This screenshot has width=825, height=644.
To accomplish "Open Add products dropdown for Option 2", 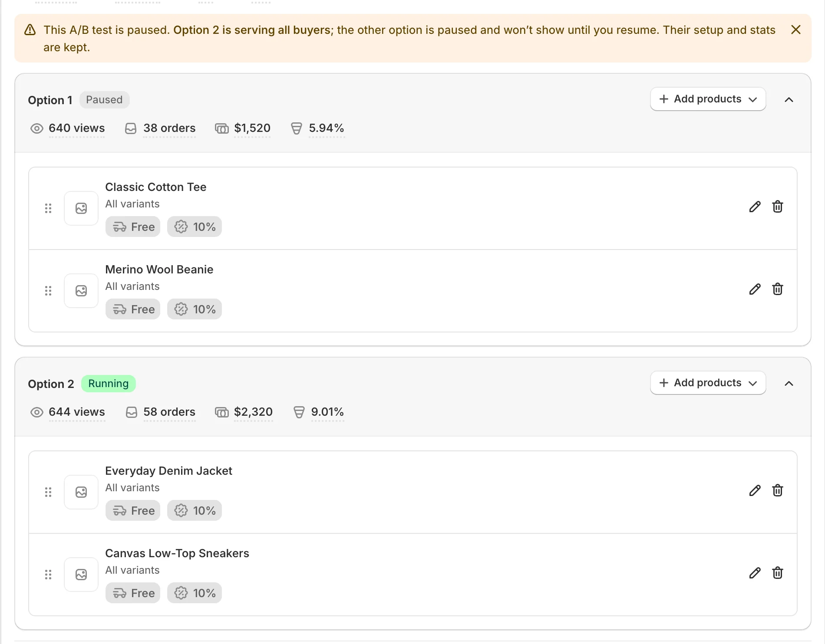I will click(x=708, y=383).
